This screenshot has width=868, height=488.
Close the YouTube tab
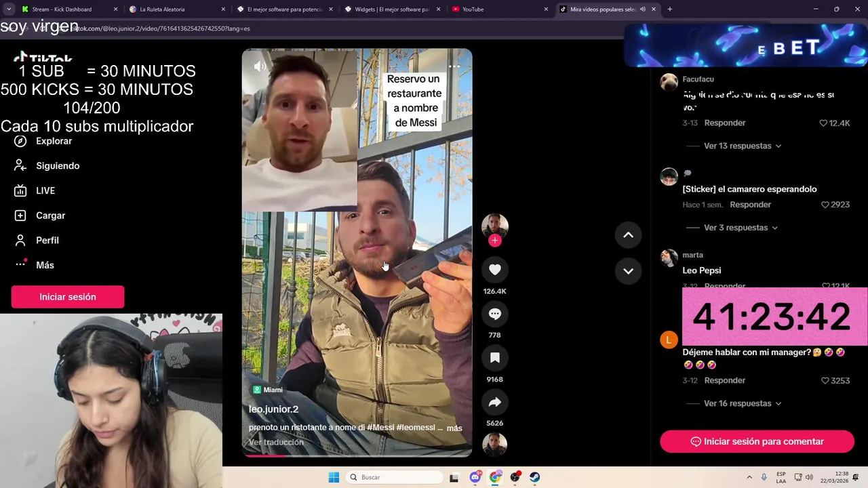coord(546,9)
